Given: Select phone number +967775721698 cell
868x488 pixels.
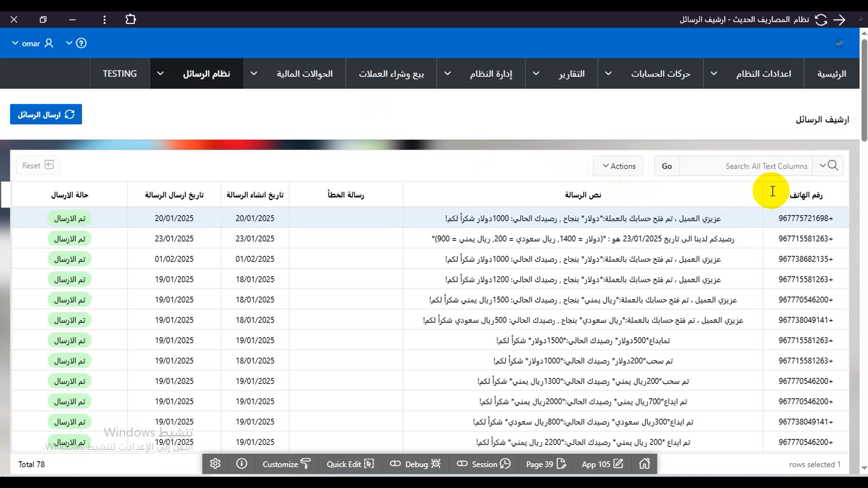Looking at the screenshot, I should [806, 218].
